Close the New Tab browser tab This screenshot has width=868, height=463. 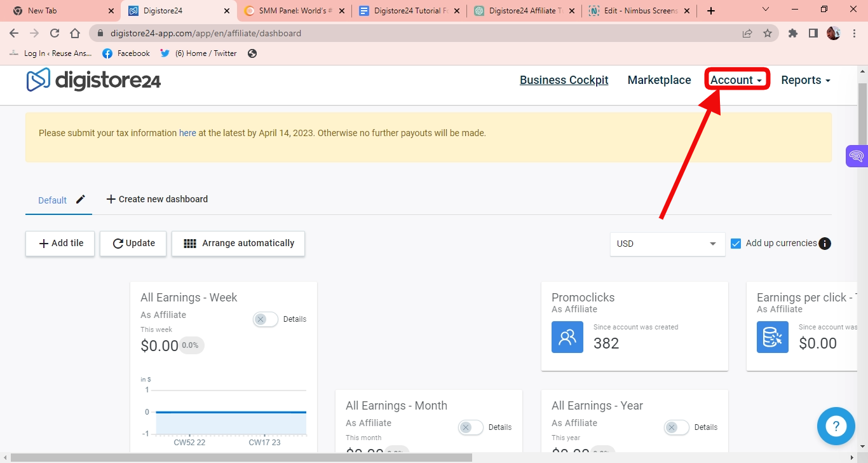click(111, 11)
